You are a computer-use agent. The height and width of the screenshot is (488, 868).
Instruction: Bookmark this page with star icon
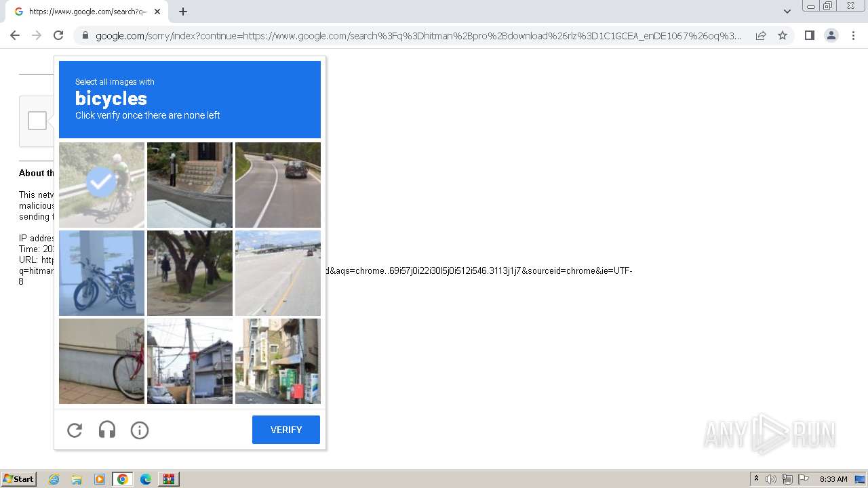[783, 35]
